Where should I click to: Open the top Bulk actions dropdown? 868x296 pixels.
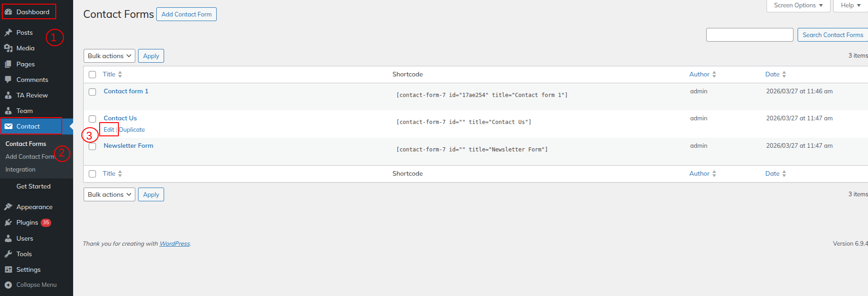(x=109, y=56)
